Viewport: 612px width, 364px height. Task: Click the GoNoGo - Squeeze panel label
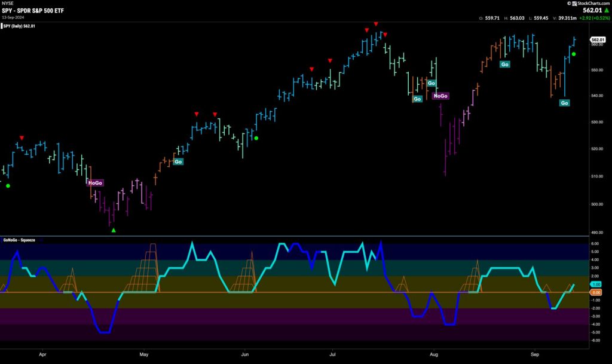tap(19, 240)
